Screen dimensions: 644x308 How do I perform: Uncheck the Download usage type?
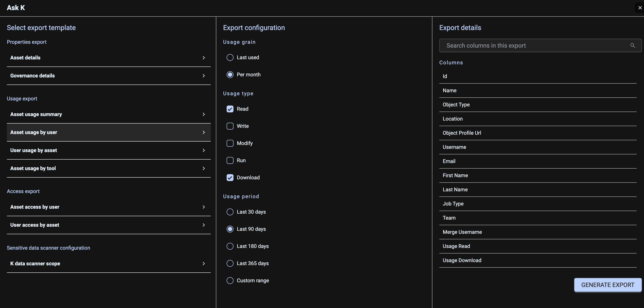(x=230, y=177)
